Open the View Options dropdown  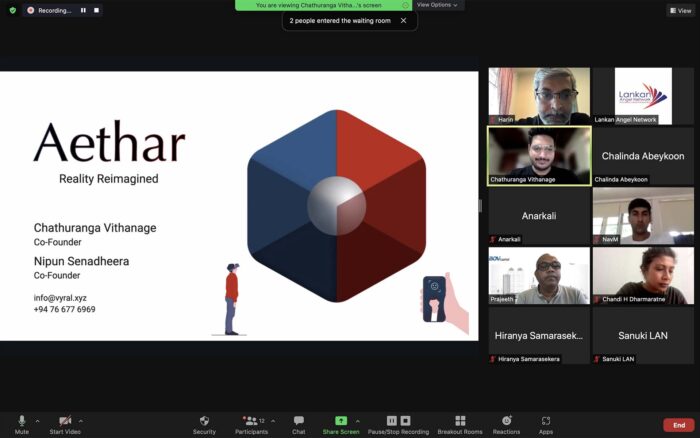(x=437, y=5)
